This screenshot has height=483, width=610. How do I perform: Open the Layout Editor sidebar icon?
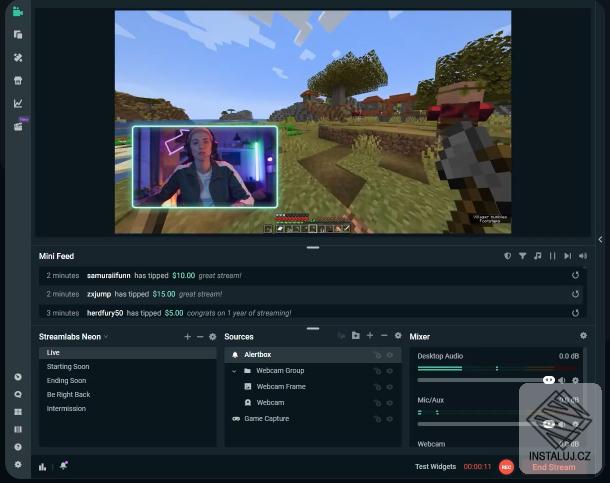18,35
